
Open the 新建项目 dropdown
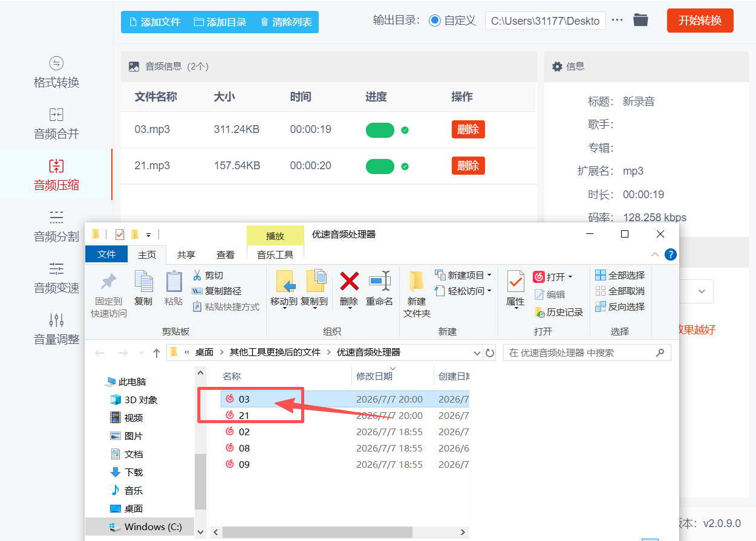[x=463, y=275]
